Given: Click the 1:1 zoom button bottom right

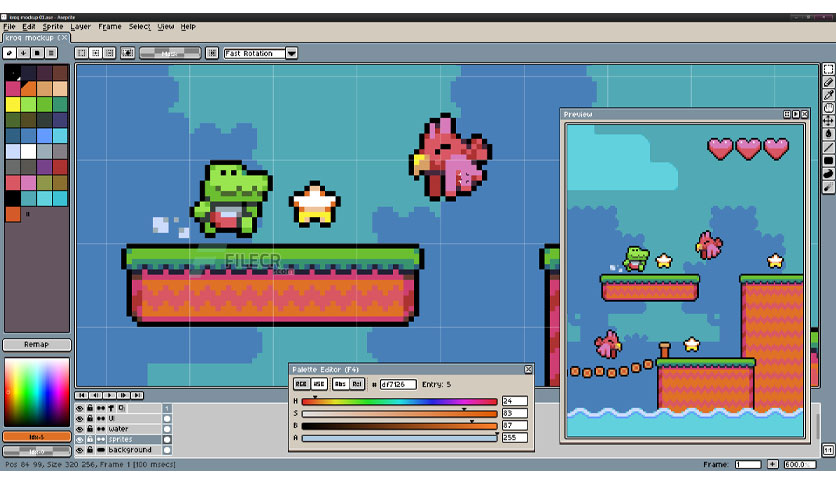Looking at the screenshot, I should coord(828,450).
